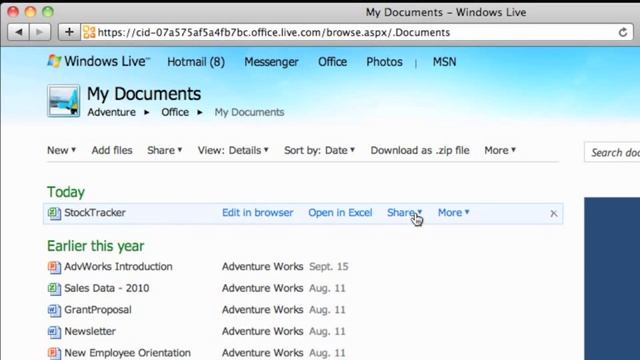The image size is (640, 360).
Task: Click the My Documents profile picture
Action: [x=63, y=101]
